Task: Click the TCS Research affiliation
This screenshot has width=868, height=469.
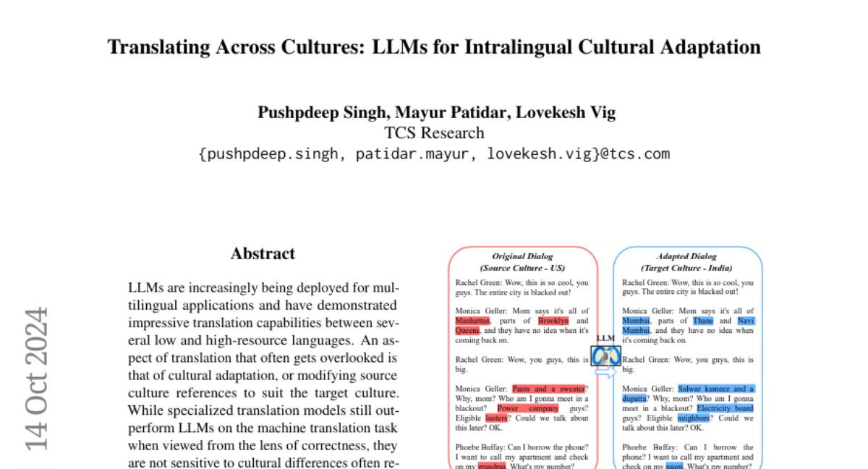Action: (x=434, y=133)
